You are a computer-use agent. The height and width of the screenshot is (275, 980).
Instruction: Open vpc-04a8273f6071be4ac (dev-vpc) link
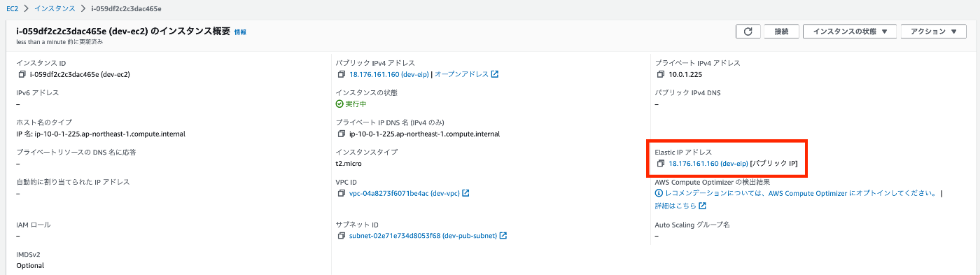(404, 193)
